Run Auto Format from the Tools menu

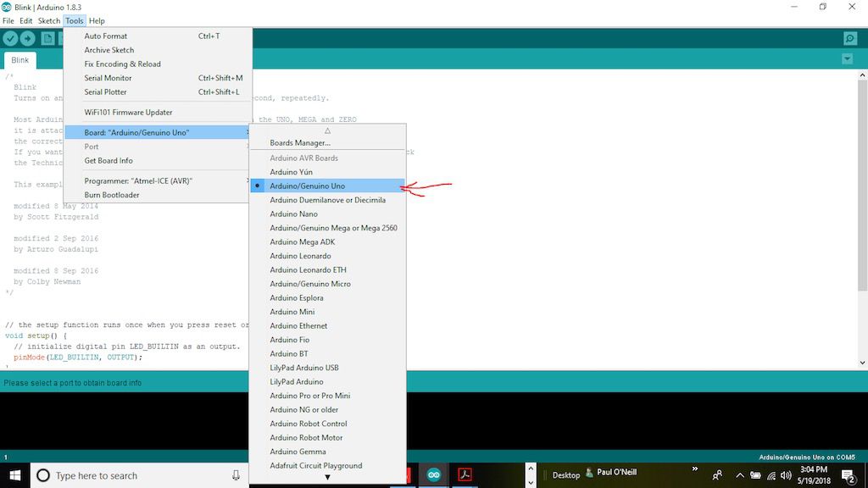point(158,36)
